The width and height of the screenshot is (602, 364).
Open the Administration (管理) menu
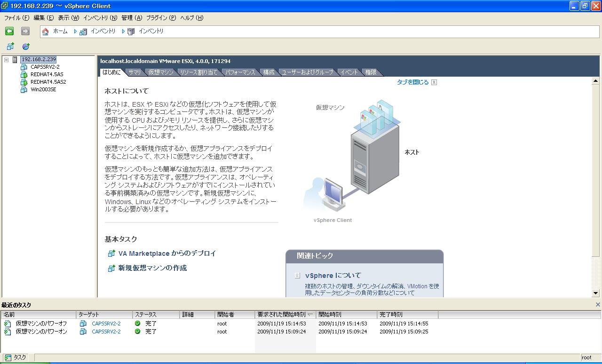click(x=132, y=18)
